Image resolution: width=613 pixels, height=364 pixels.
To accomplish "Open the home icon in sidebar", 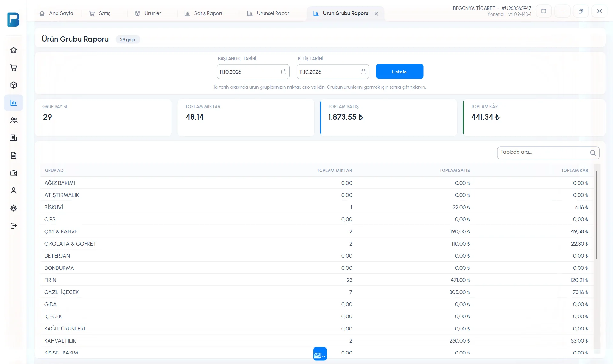I will 13,50.
